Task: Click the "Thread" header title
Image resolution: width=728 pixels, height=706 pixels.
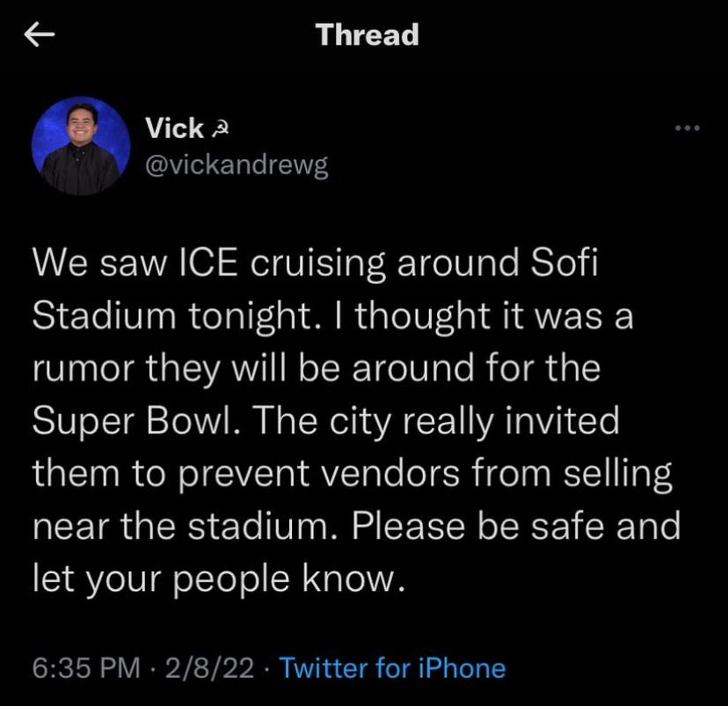Action: coord(367,35)
